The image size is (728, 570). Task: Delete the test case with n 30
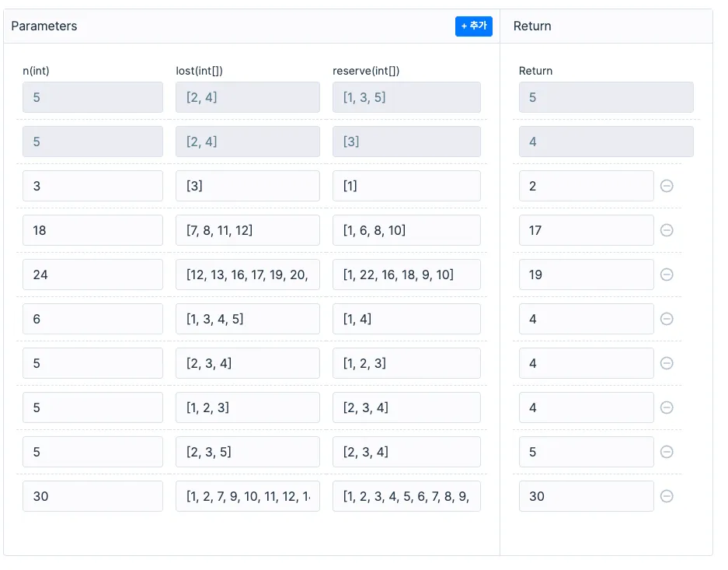point(667,496)
